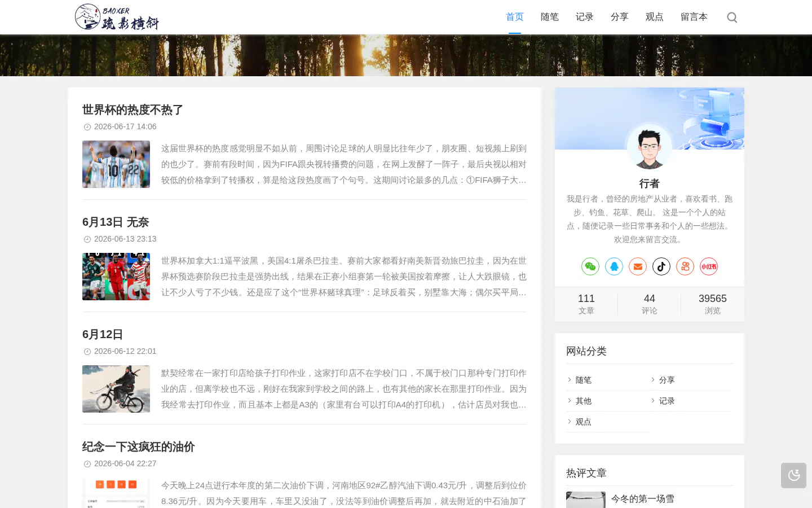Viewport: 812px width, 508px height.
Task: Select 记录 in 网站分类 sidebar
Action: click(x=667, y=401)
